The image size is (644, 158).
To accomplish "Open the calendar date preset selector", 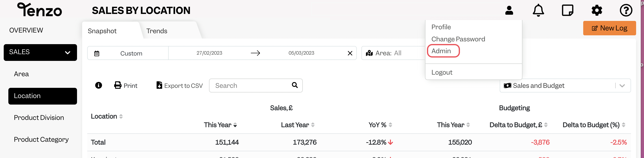I will [128, 53].
